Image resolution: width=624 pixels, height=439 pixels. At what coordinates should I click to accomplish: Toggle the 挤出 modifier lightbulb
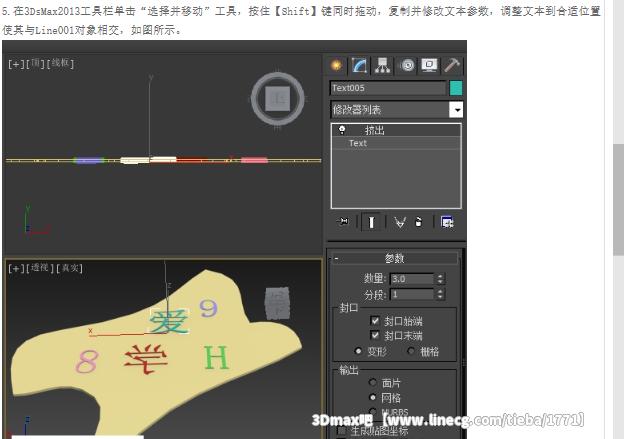[342, 130]
